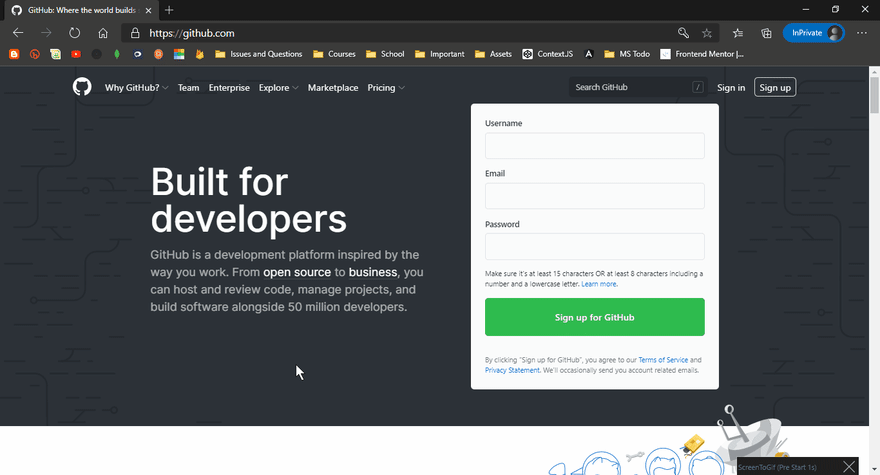Open the Enterprise nav item

tap(229, 88)
